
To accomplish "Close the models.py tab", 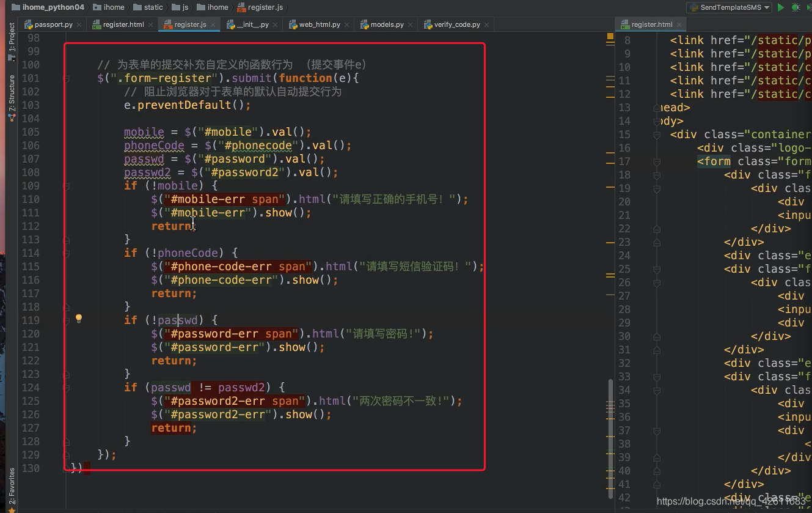I will pos(411,25).
